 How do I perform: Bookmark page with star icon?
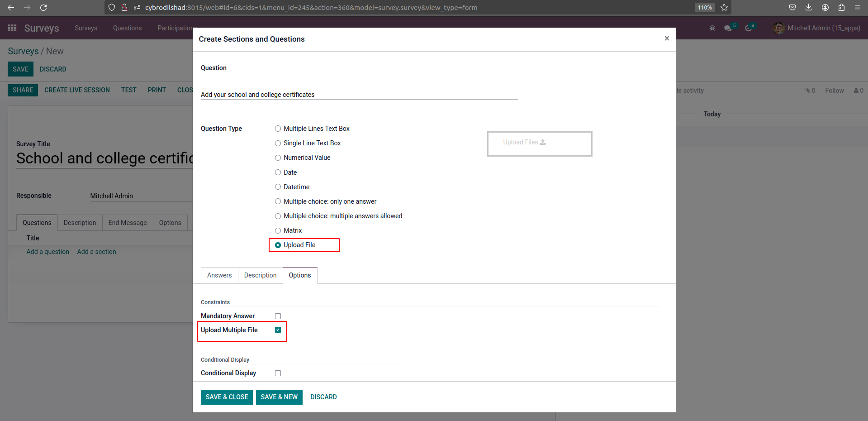click(x=724, y=7)
